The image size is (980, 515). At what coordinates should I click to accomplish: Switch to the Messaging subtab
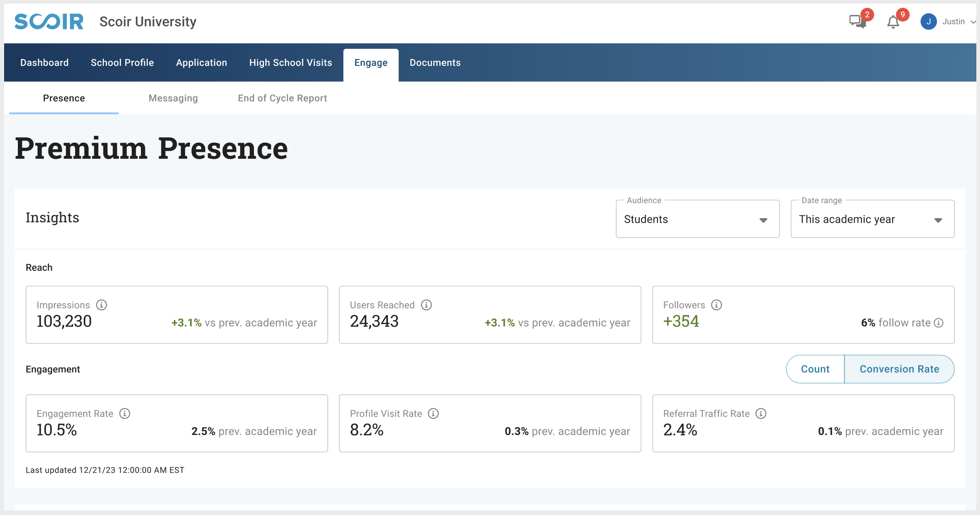point(173,98)
